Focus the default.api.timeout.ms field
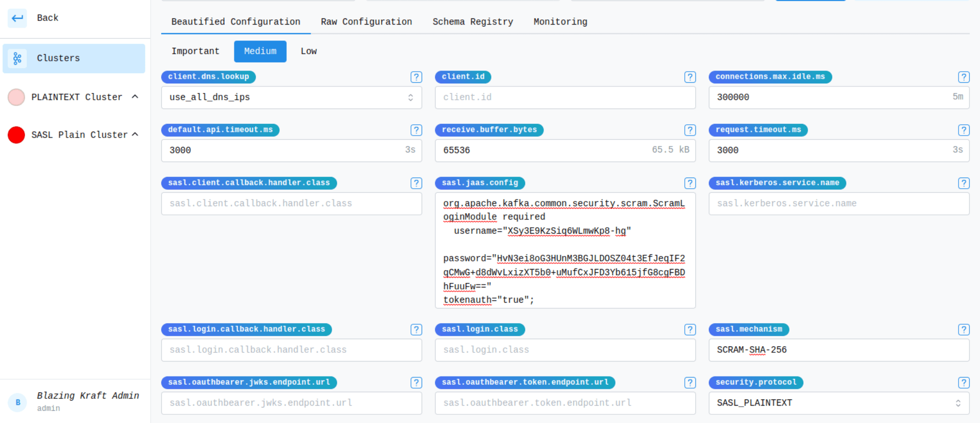This screenshot has height=423, width=980. [292, 150]
